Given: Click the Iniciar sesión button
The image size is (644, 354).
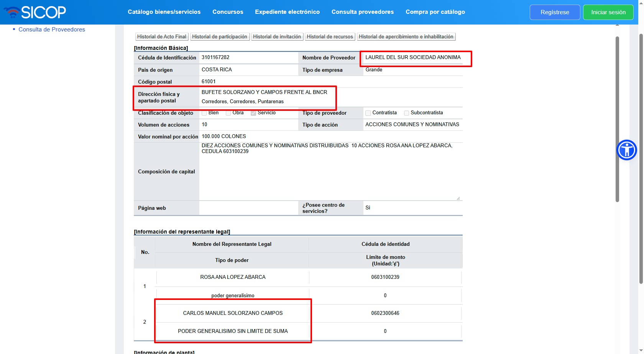Looking at the screenshot, I should pos(608,12).
